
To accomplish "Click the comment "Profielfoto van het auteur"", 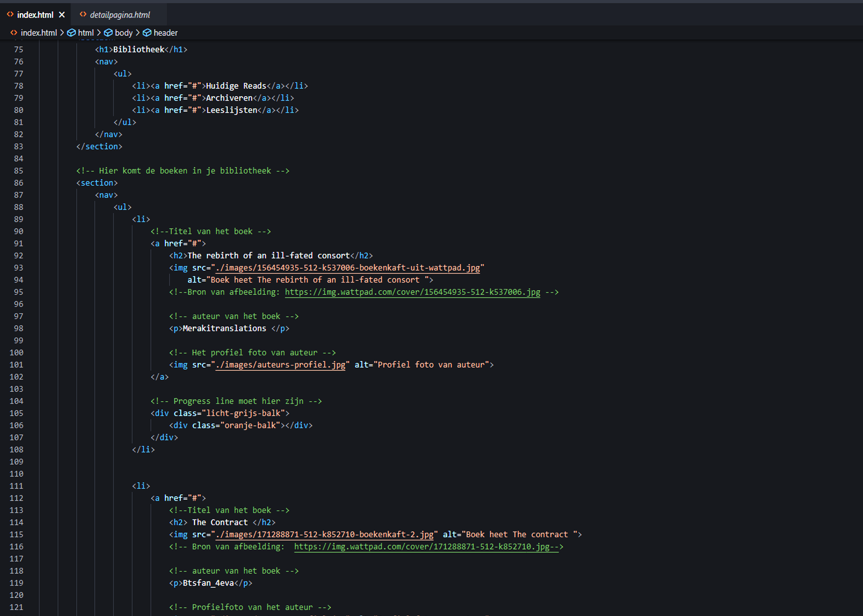I will [x=252, y=607].
